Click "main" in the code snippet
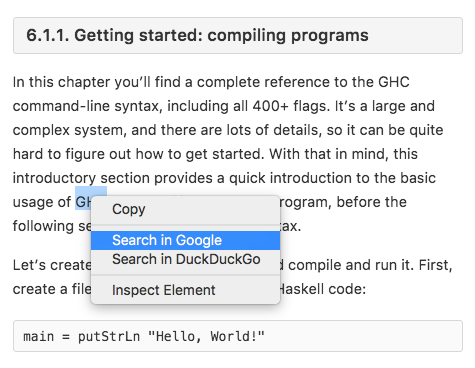 38,336
